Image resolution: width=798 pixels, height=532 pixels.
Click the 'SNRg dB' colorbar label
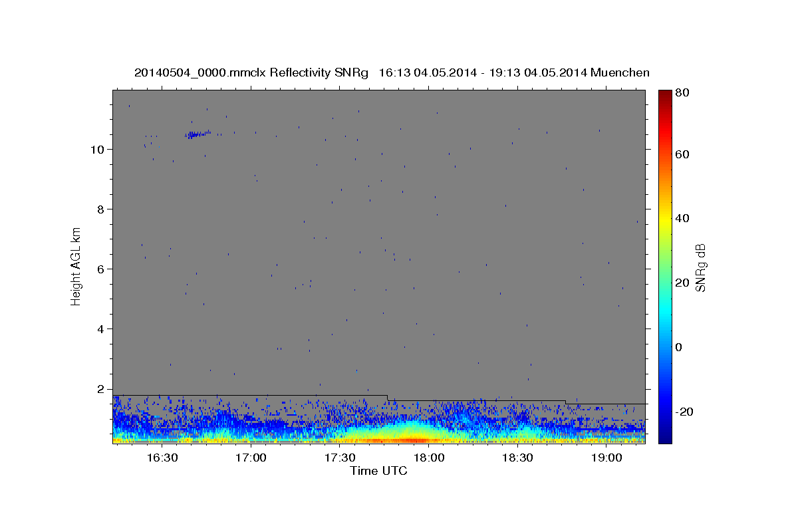pyautogui.click(x=700, y=267)
